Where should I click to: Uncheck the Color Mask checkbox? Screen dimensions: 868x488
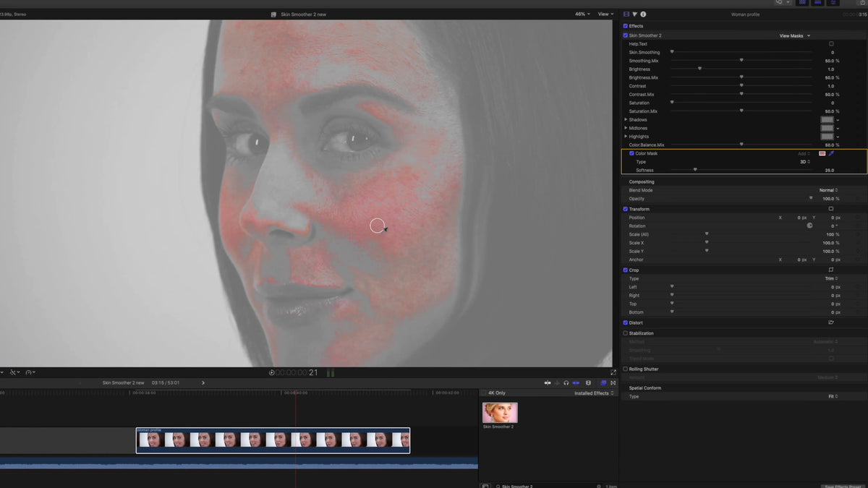[632, 153]
